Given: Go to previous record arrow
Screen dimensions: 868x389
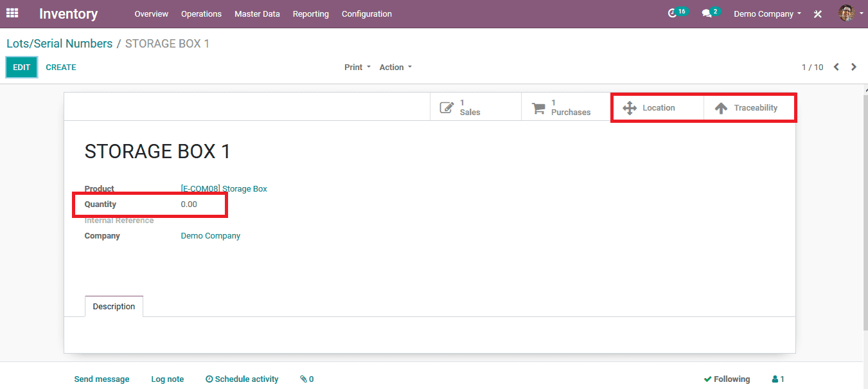Looking at the screenshot, I should point(837,67).
